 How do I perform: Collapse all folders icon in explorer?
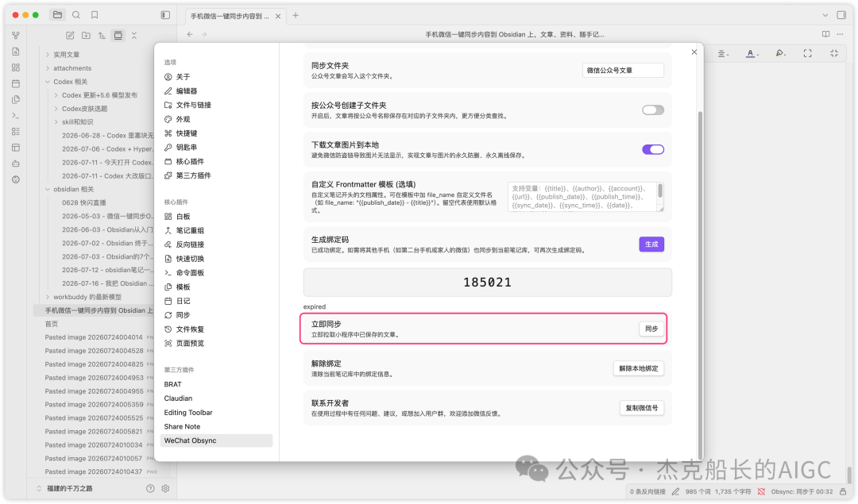[134, 36]
